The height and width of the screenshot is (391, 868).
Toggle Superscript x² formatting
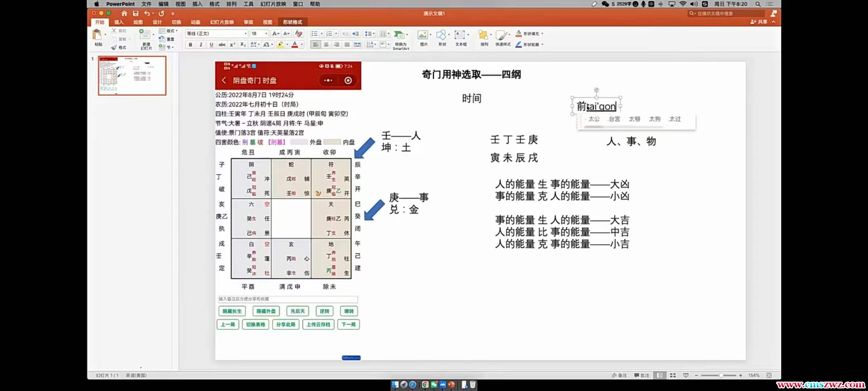pyautogui.click(x=233, y=45)
